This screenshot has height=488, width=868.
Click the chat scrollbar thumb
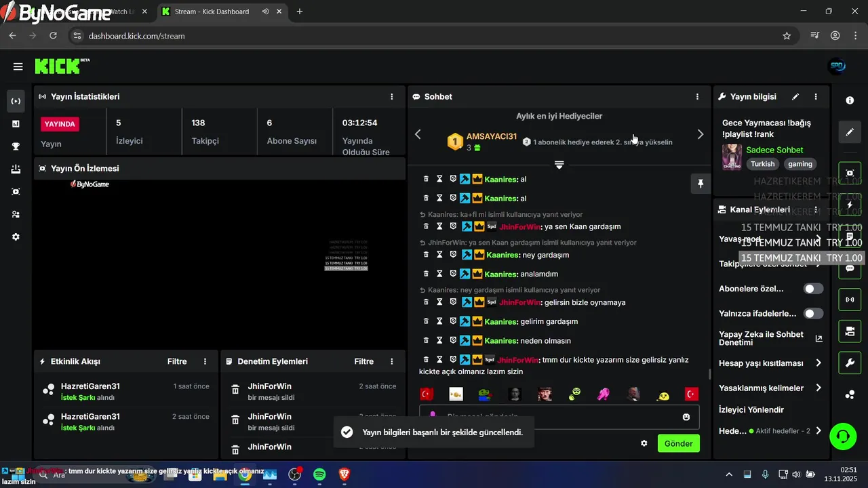[710, 374]
